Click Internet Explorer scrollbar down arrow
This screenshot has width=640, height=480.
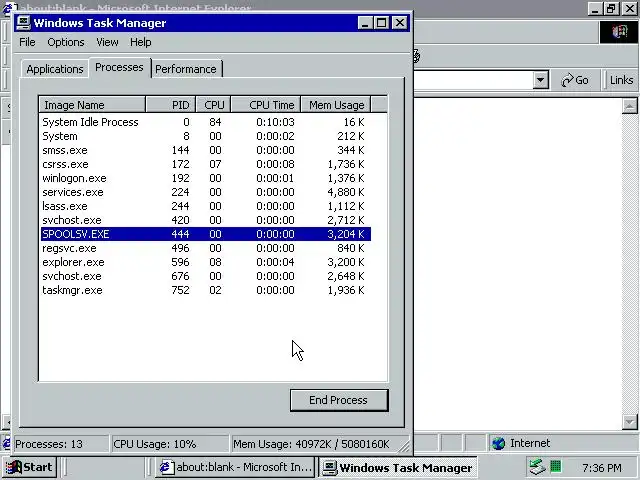629,422
